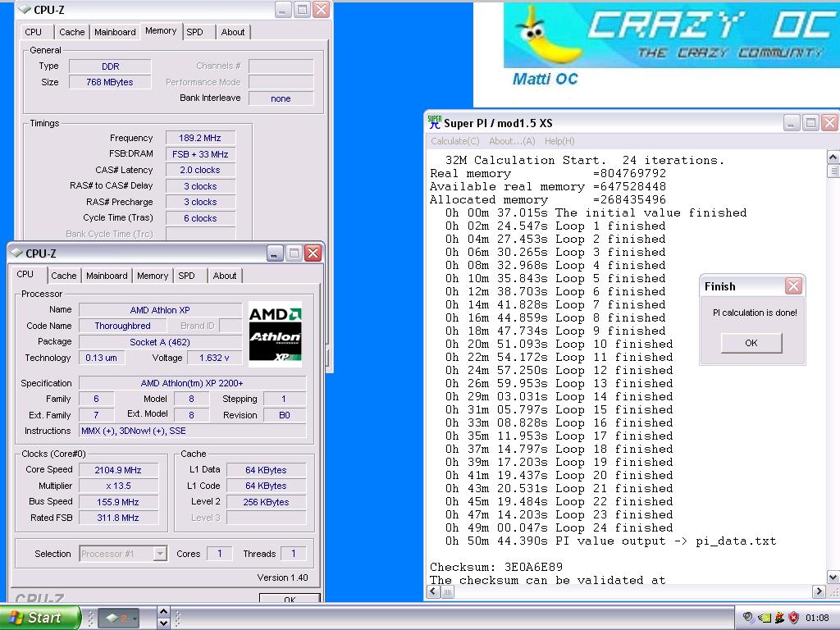Maximize the Super PI window
This screenshot has width=840, height=630.
[811, 123]
